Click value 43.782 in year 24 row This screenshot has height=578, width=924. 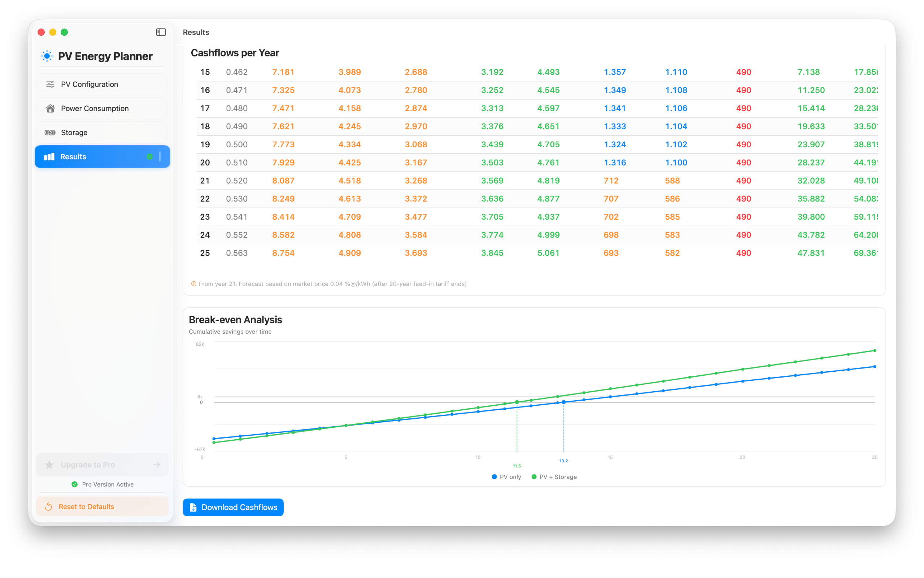(811, 235)
